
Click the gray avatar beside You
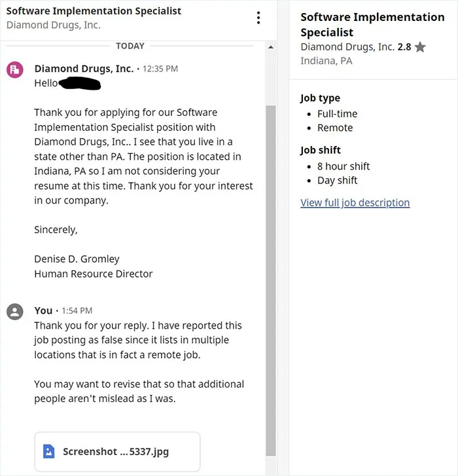click(15, 312)
